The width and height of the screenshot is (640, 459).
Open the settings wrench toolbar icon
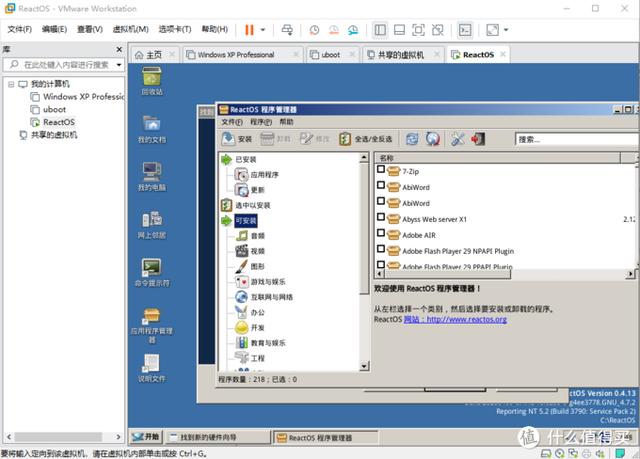pos(458,139)
